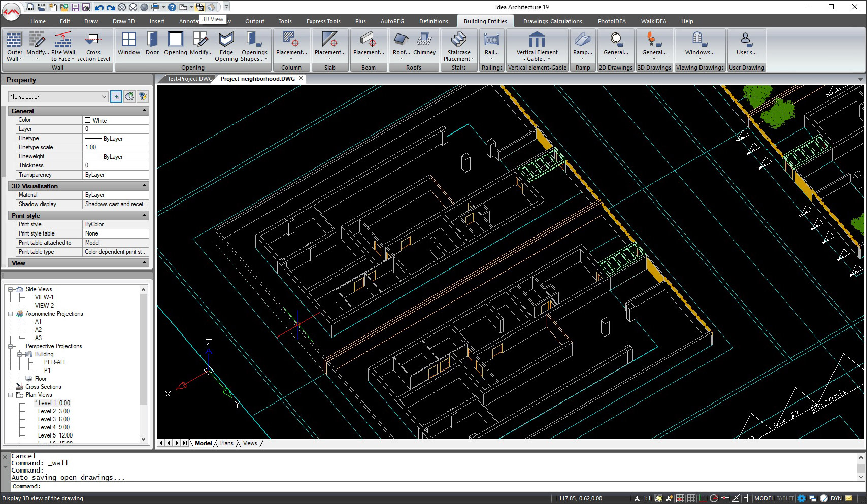Click the 3D Drawings General icon
This screenshot has height=504, width=867.
654,39
